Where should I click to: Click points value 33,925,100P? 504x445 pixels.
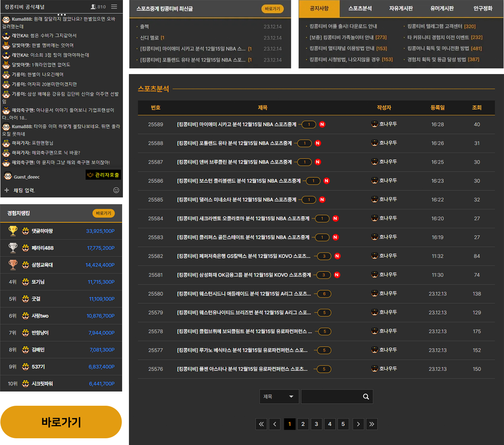tap(100, 231)
